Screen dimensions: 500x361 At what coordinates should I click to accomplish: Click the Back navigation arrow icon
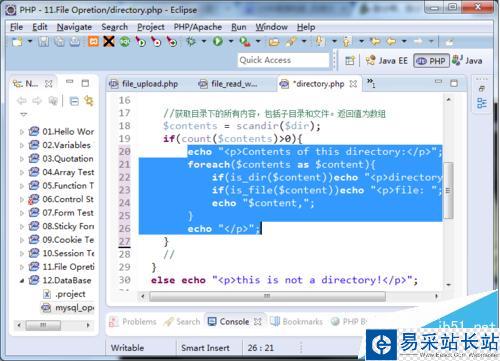click(x=391, y=42)
